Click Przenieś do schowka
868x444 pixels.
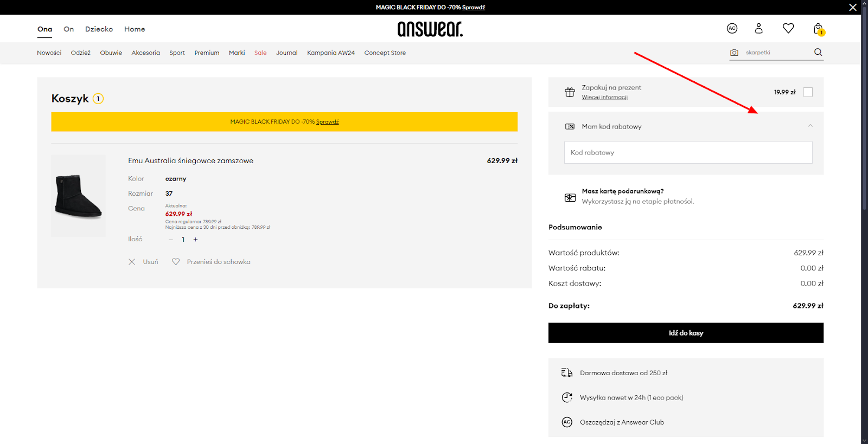(219, 262)
